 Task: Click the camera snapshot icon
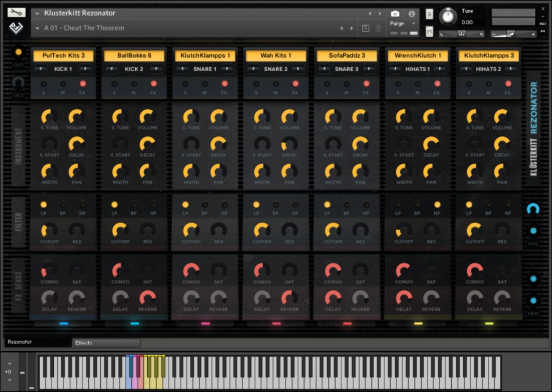coord(395,14)
